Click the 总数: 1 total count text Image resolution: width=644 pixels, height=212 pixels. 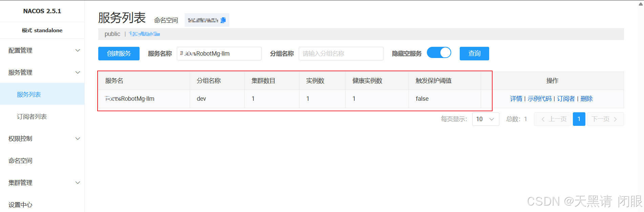coord(516,119)
